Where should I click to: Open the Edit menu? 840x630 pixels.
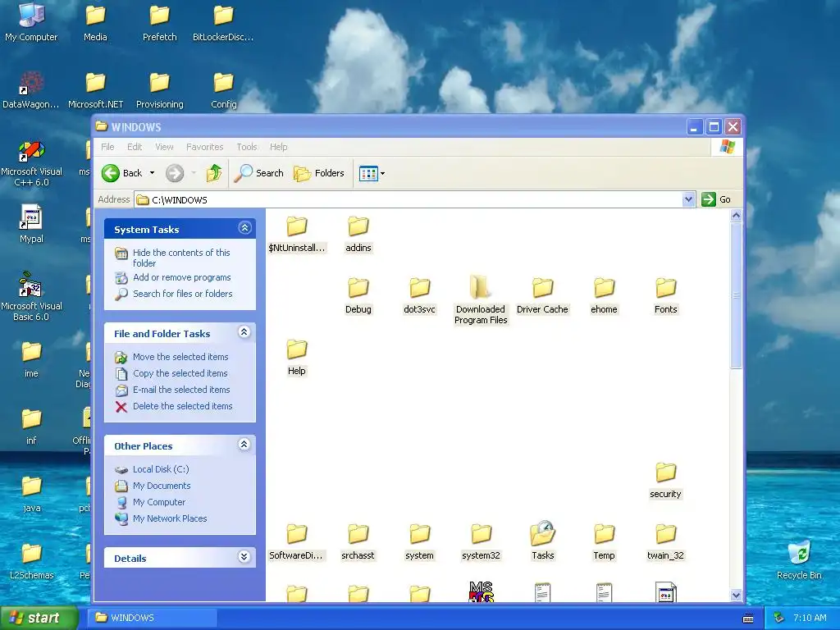point(135,147)
